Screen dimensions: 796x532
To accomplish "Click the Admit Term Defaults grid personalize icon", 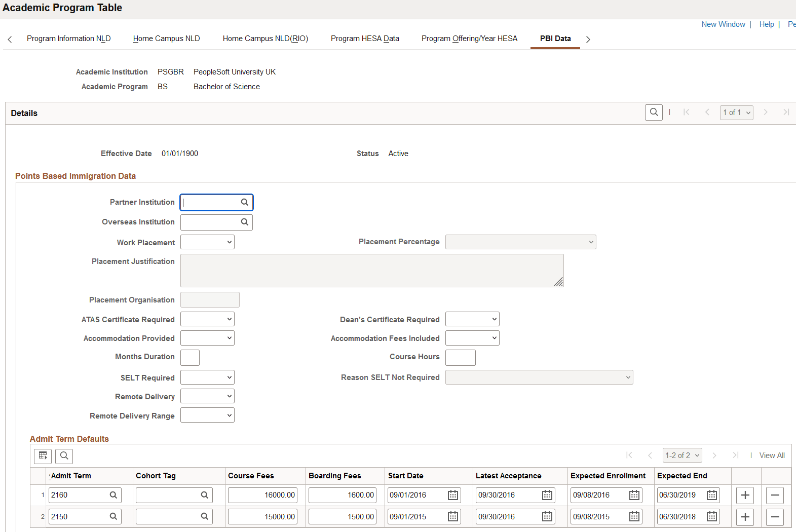I will (43, 456).
